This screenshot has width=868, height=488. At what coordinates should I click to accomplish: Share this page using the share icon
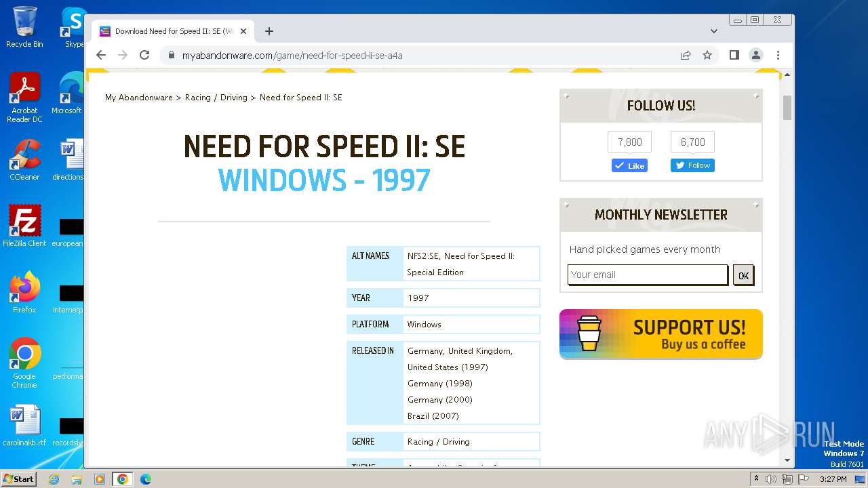pyautogui.click(x=686, y=55)
